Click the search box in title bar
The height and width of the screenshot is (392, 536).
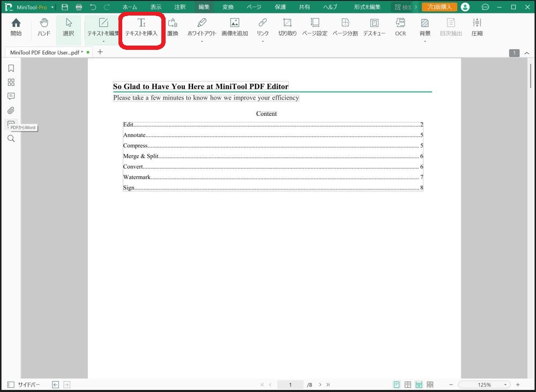pyautogui.click(x=403, y=7)
